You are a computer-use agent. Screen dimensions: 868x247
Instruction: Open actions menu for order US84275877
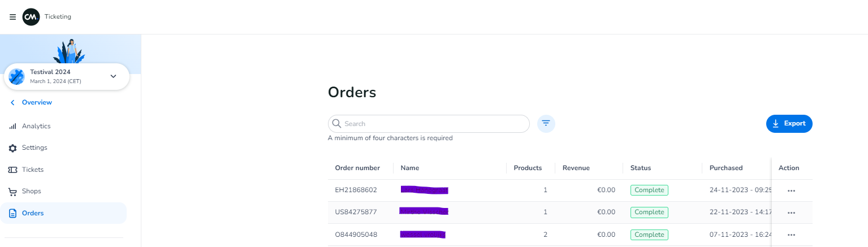coord(791,213)
